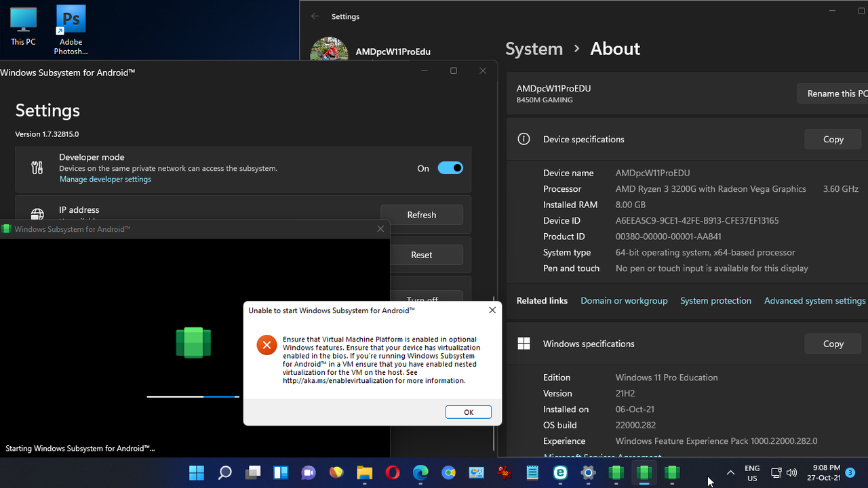Open taskbar Search
Image resolution: width=868 pixels, height=488 pixels.
point(224,473)
